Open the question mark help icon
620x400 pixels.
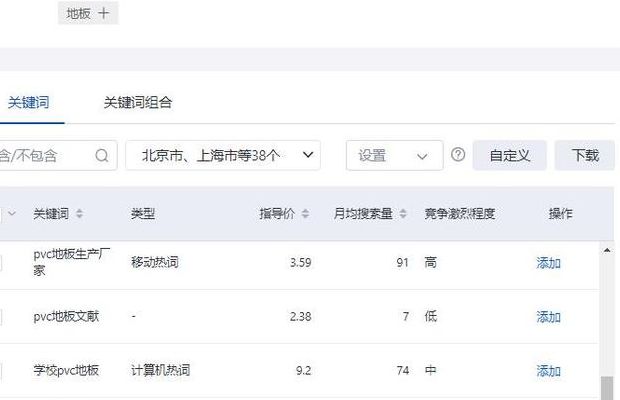tap(458, 155)
